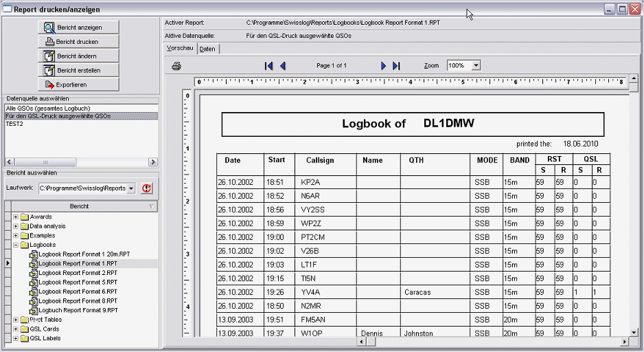Go to first page of report
644x352 pixels.
point(268,66)
